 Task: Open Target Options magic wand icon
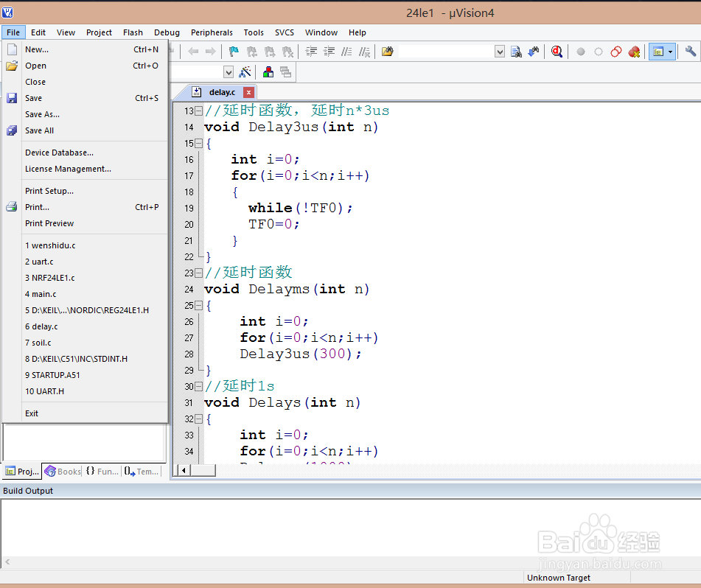click(x=245, y=71)
